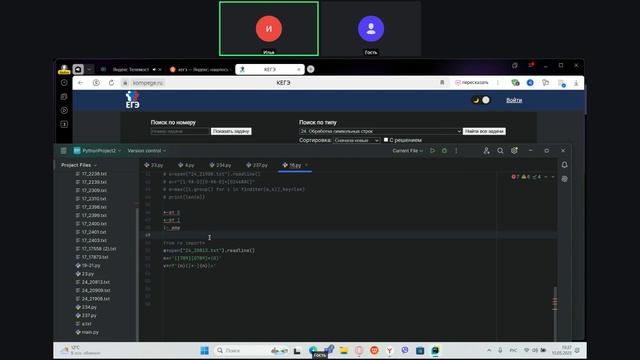
Task: Open browser downloads icon
Action: 576,83
